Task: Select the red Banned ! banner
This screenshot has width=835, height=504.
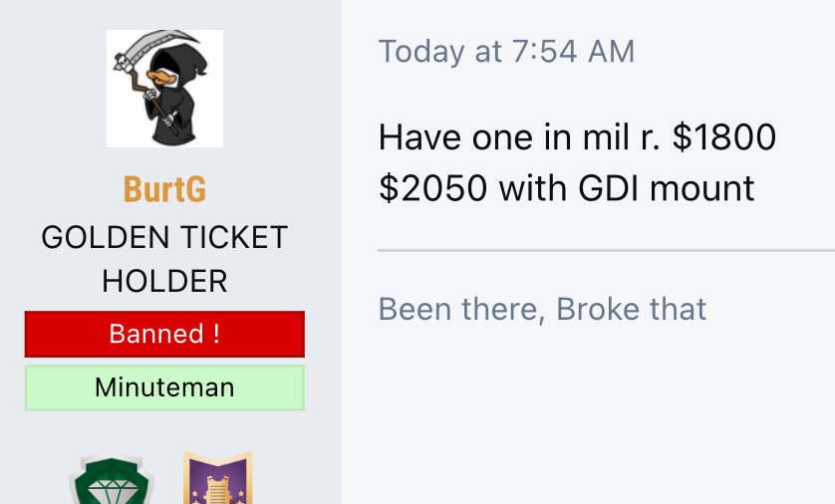Action: [x=164, y=335]
